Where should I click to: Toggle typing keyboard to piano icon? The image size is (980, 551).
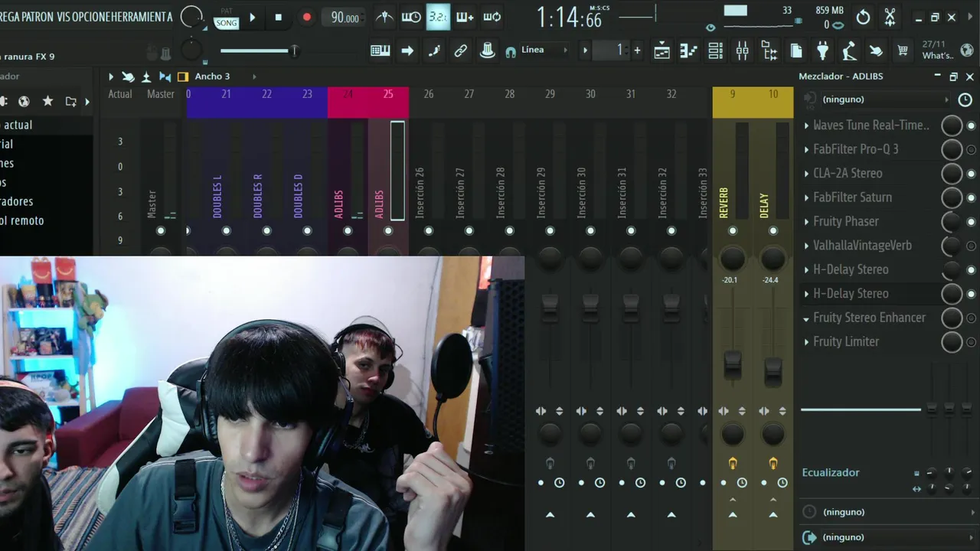pos(381,51)
